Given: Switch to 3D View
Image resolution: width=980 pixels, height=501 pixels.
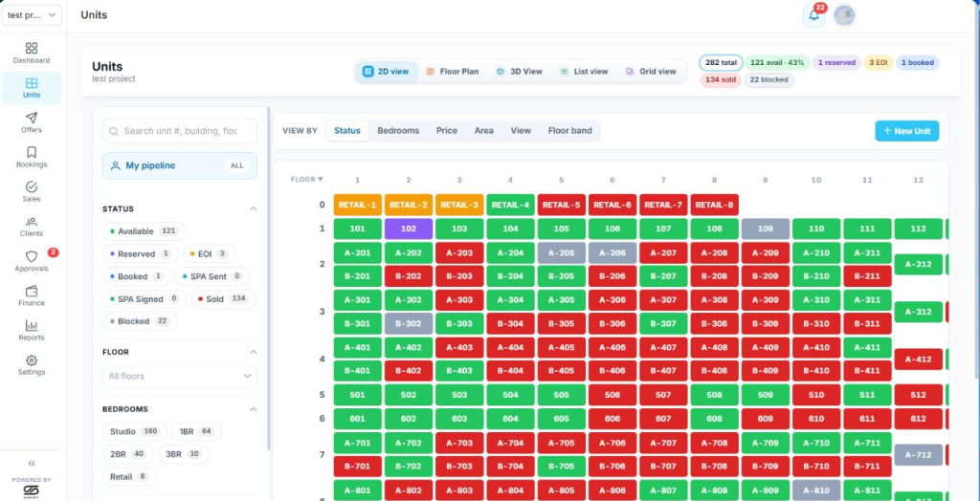Looking at the screenshot, I should tap(520, 72).
